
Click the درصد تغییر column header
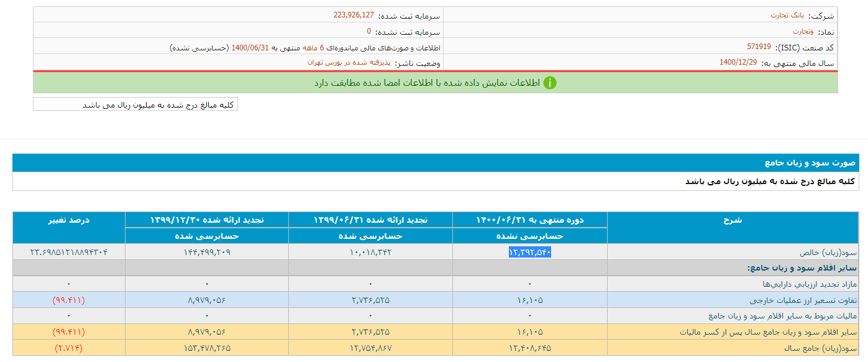(69, 220)
